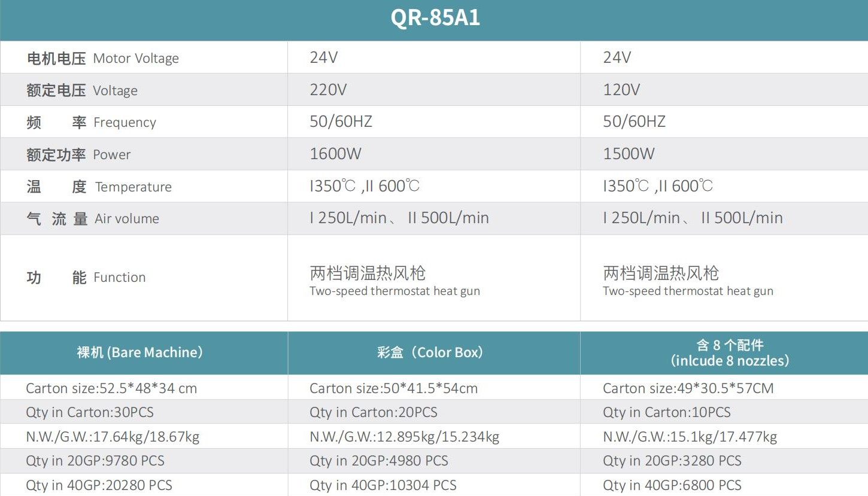Select the Frequency row label

click(x=91, y=123)
